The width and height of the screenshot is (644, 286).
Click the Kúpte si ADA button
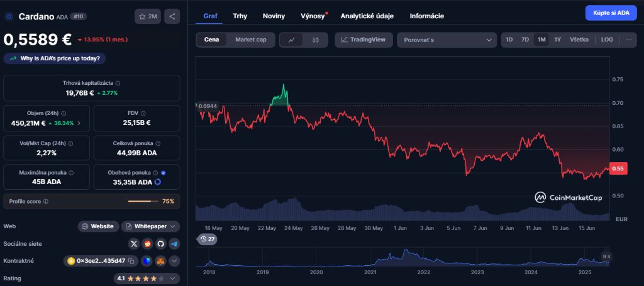coord(610,13)
